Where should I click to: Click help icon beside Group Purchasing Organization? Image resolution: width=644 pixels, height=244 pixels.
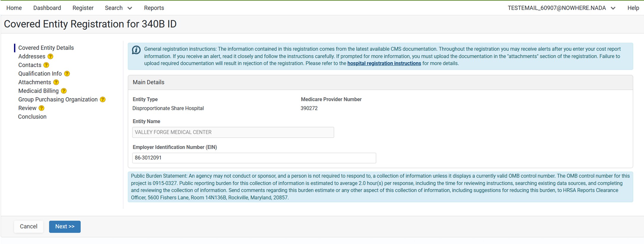(102, 99)
